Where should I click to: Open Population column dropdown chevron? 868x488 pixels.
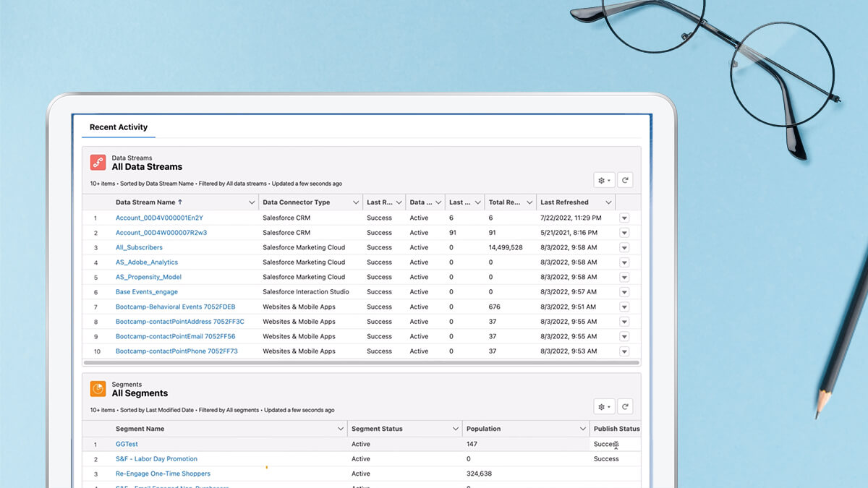tap(583, 429)
